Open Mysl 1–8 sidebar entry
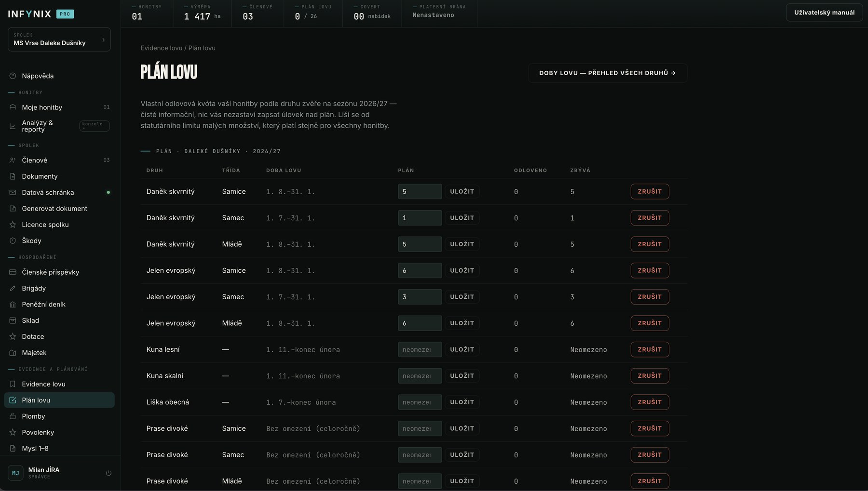The height and width of the screenshot is (491, 868). (x=59, y=449)
